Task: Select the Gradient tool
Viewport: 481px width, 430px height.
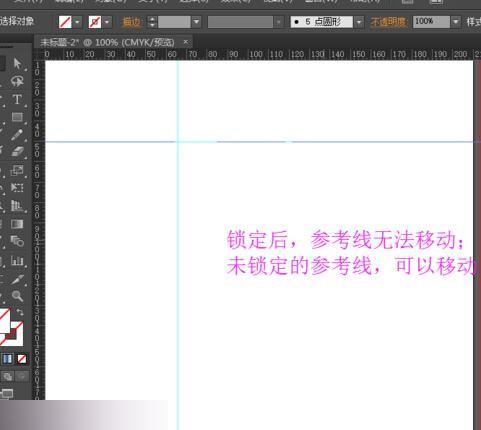Action: coord(17,224)
